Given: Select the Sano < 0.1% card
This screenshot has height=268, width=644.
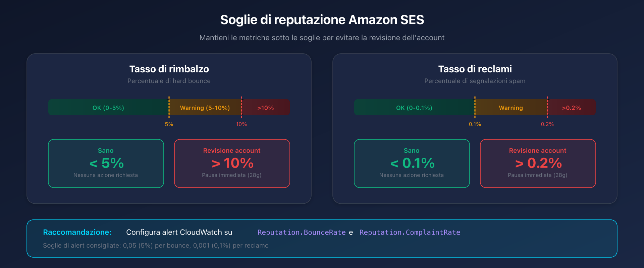Looking at the screenshot, I should click(412, 163).
